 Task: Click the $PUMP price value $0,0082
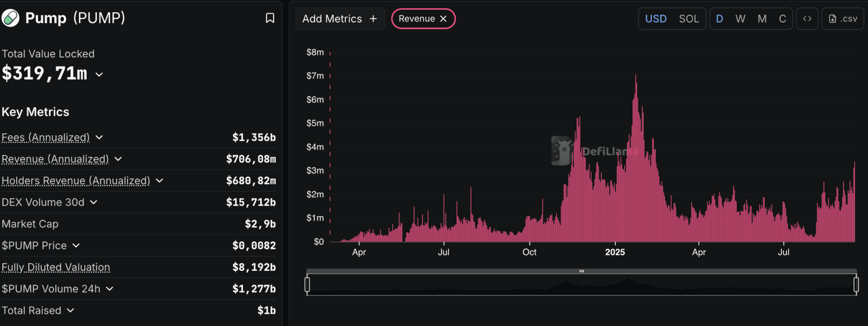pos(254,245)
